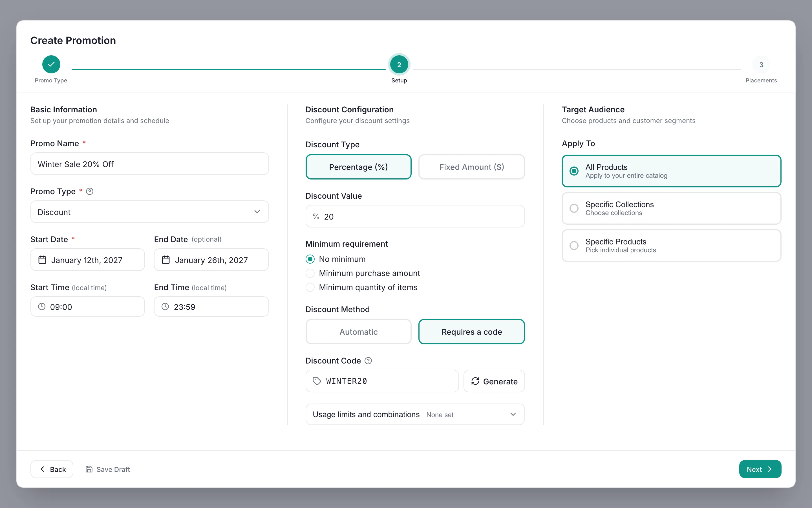Choose Specific Products audience option
The width and height of the screenshot is (812, 508).
[x=671, y=246]
